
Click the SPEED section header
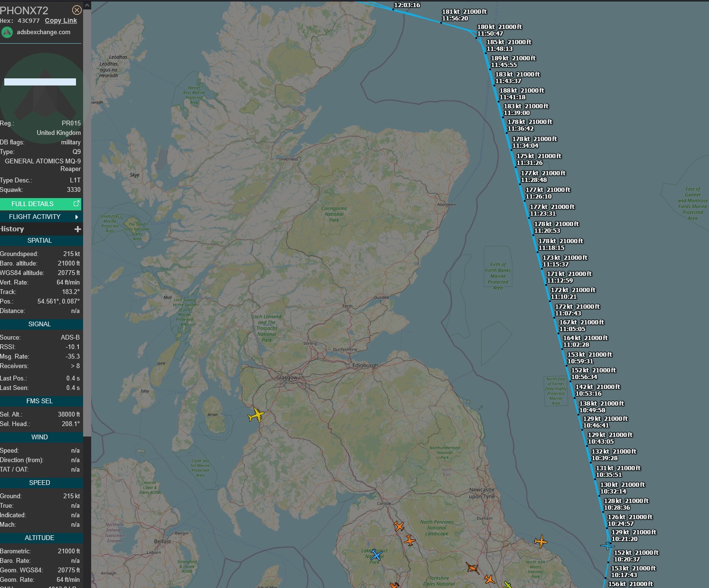pos(40,483)
